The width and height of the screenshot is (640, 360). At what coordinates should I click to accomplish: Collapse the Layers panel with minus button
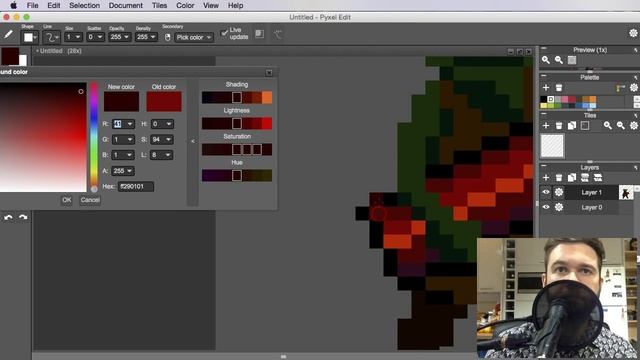coord(544,166)
